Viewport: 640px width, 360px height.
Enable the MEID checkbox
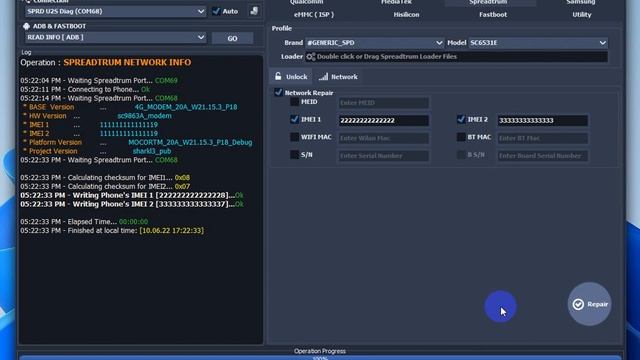294,102
